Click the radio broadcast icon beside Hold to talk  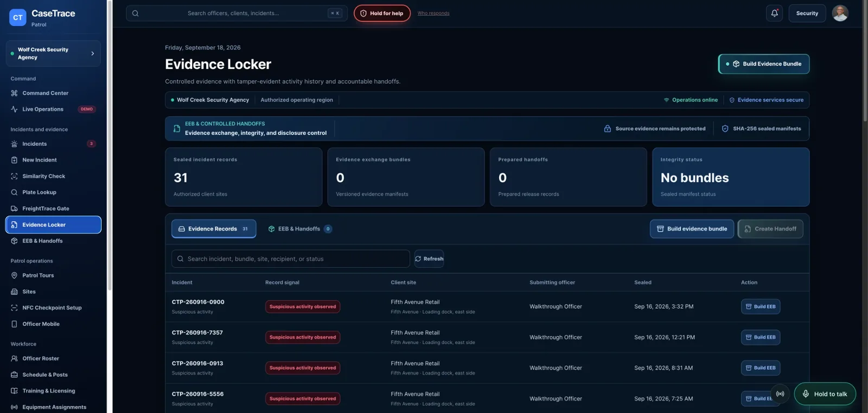click(780, 394)
